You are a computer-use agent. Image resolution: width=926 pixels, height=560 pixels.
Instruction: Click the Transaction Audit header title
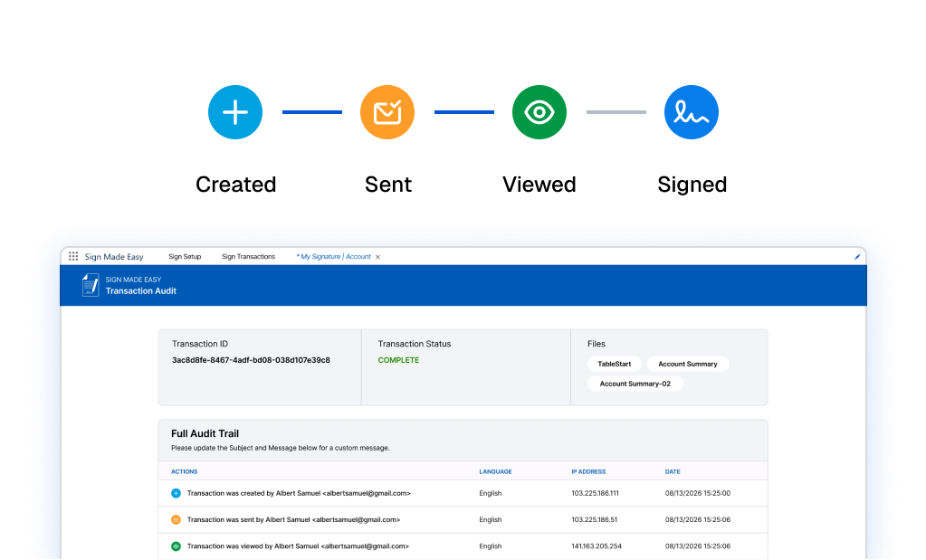(x=140, y=291)
